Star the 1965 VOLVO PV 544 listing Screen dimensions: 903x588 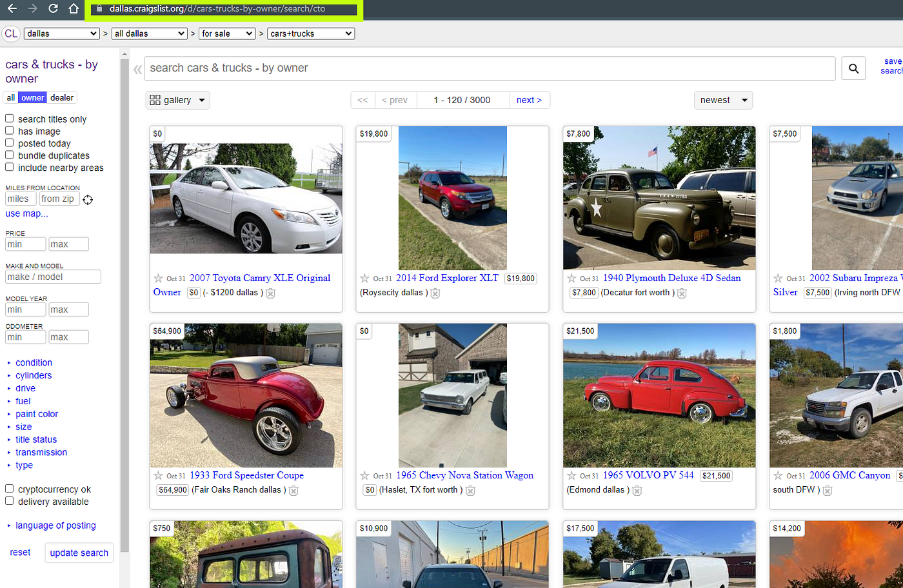coord(571,476)
